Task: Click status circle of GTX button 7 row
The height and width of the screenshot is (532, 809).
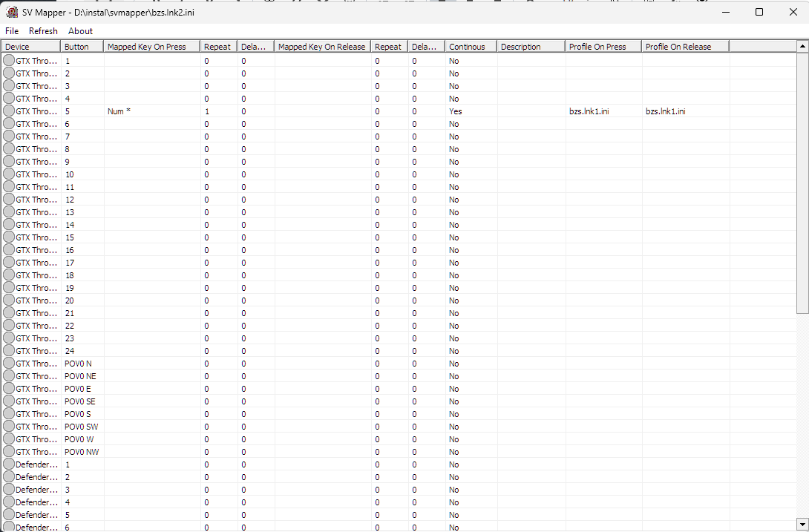Action: [9, 137]
